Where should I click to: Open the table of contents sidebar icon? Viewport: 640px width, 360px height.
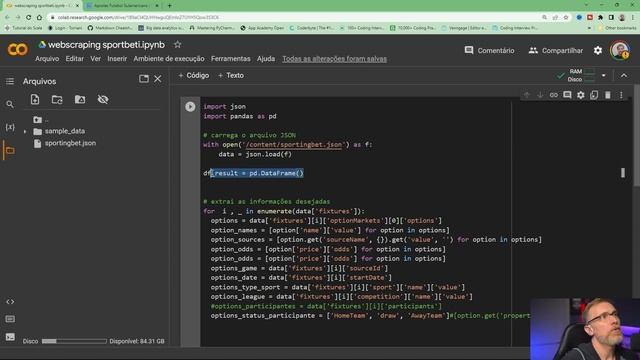tap(10, 81)
